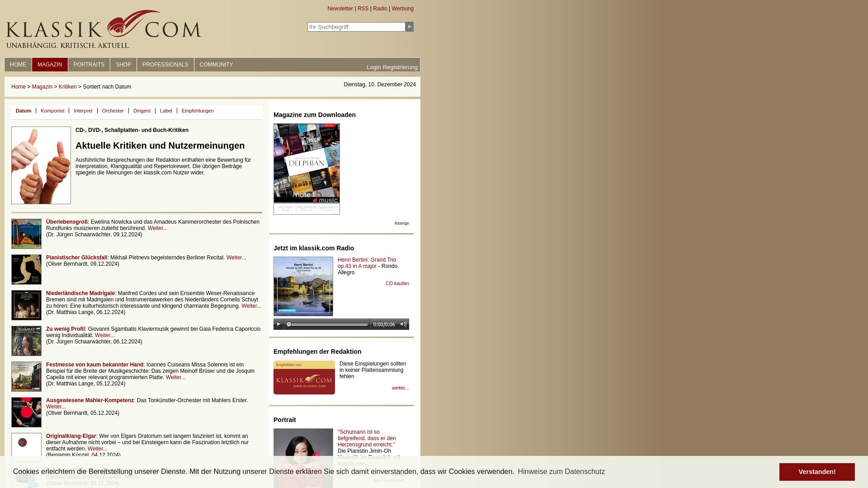Open the Pianistischer Glücksfall review title
The height and width of the screenshot is (488, 868).
tap(77, 258)
